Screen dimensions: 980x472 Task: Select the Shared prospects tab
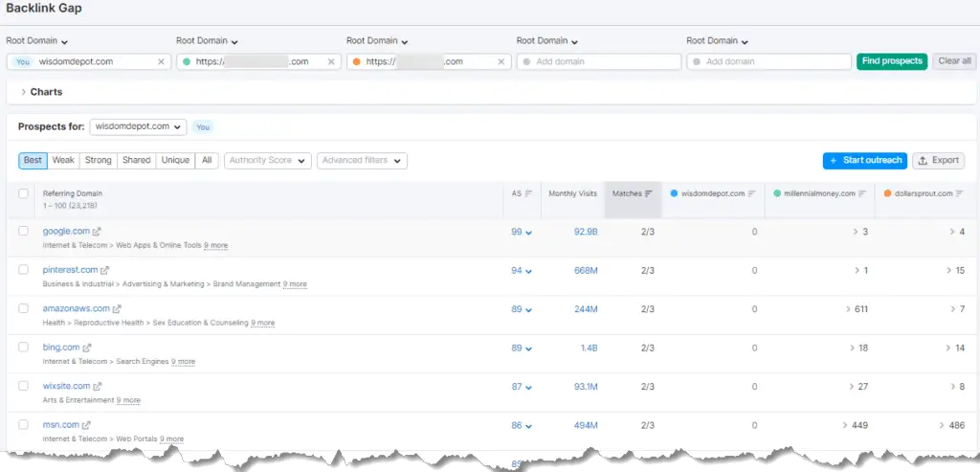136,161
